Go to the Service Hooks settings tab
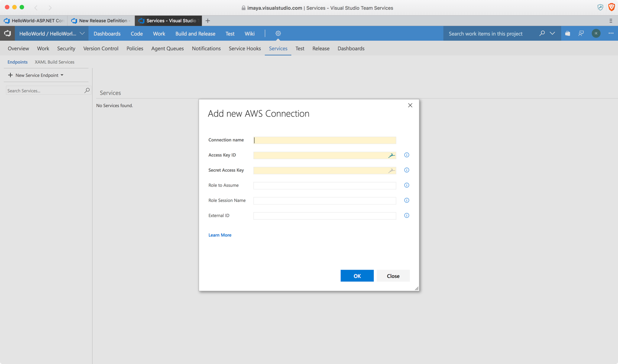This screenshot has width=618, height=364. pyautogui.click(x=245, y=49)
